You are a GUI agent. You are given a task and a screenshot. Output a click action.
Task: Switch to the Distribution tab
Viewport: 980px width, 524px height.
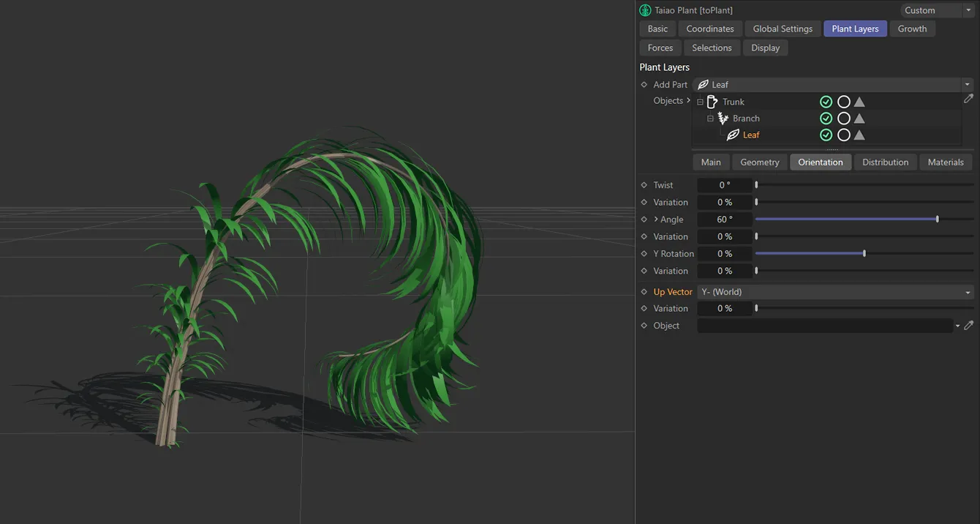coord(885,162)
